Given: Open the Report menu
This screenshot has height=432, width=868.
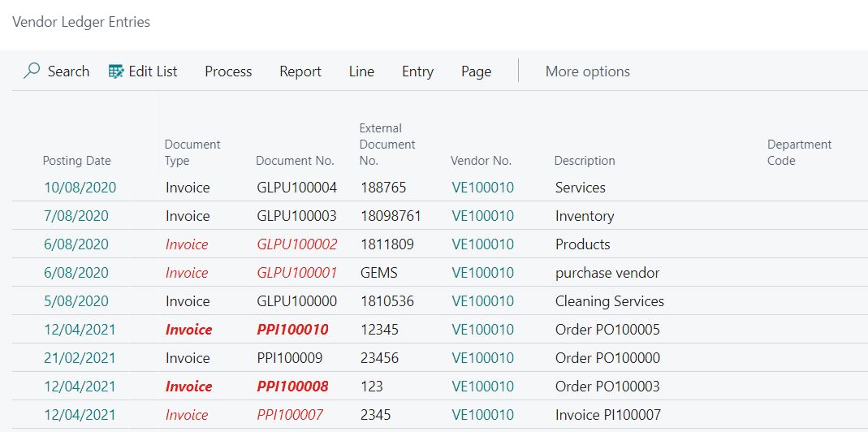Looking at the screenshot, I should (300, 71).
